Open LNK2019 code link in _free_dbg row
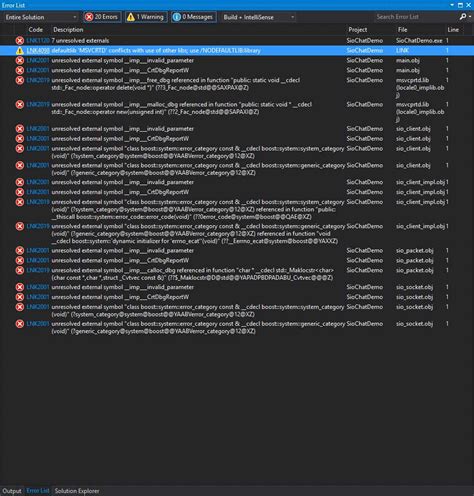Image resolution: width=474 pixels, height=496 pixels. click(38, 80)
